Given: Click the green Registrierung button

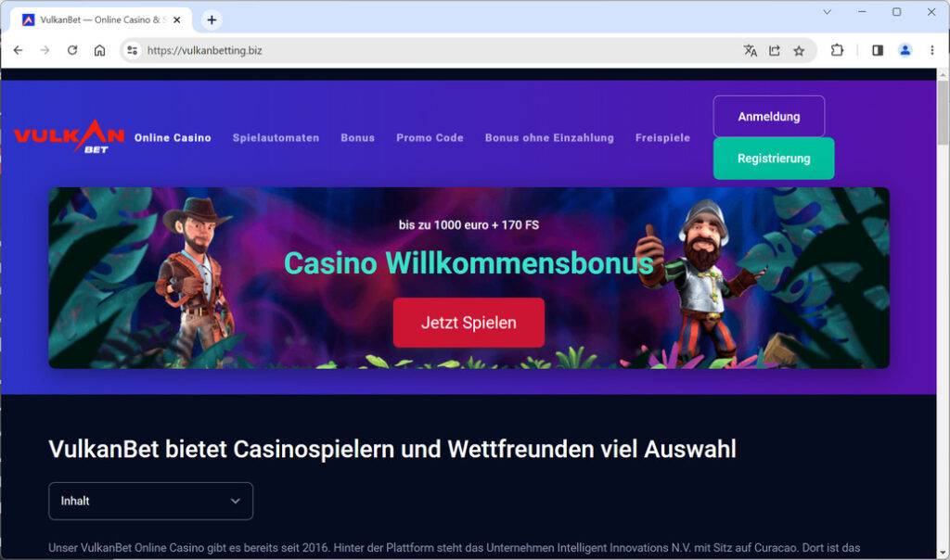Looking at the screenshot, I should coord(774,158).
